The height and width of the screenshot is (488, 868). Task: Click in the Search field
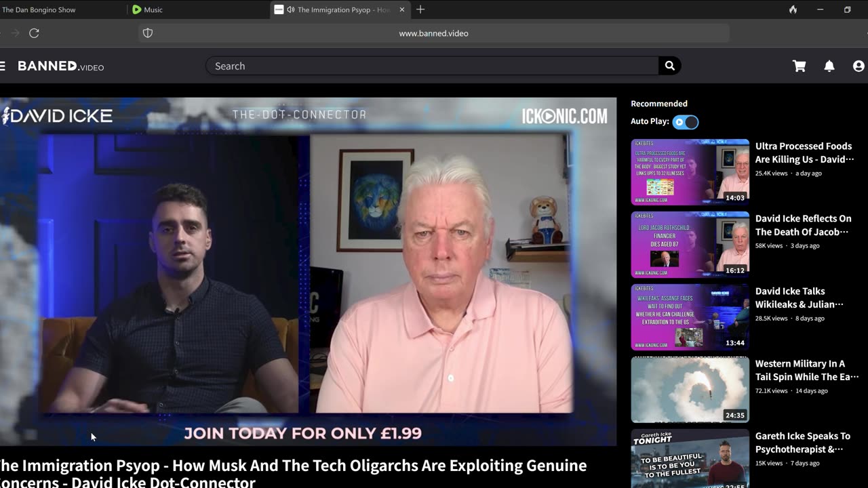432,66
